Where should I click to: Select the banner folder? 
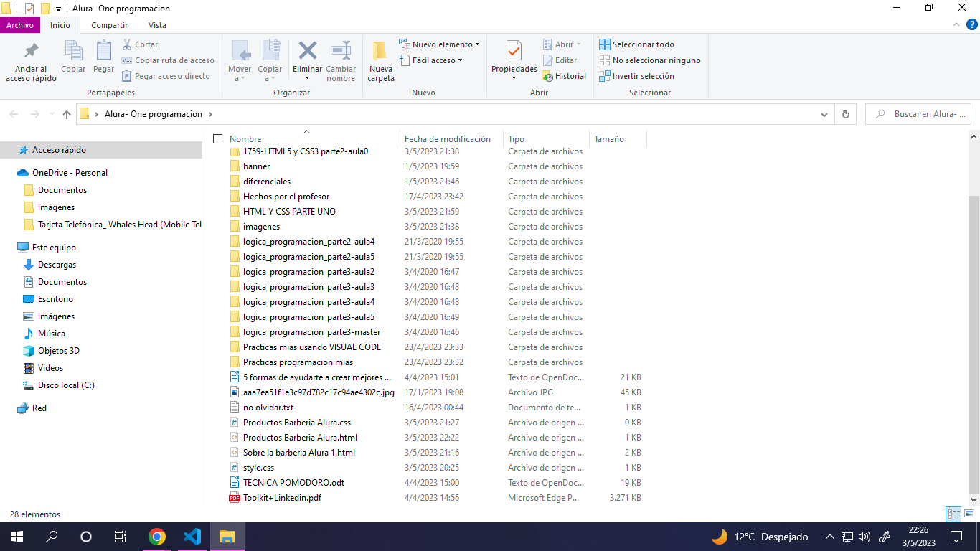pyautogui.click(x=257, y=166)
